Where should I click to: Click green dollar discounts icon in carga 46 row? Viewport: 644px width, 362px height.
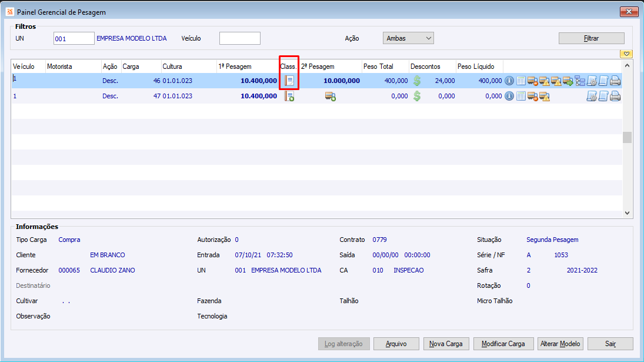coord(417,81)
